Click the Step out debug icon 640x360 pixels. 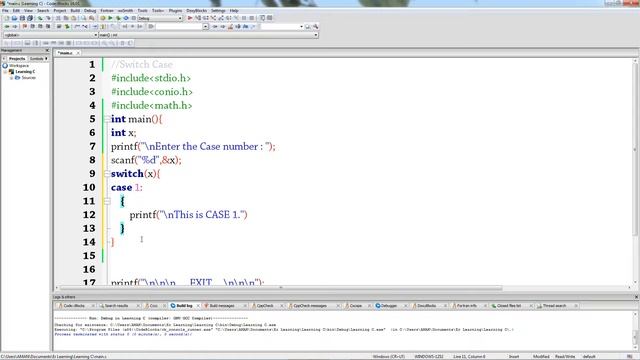(x=221, y=18)
